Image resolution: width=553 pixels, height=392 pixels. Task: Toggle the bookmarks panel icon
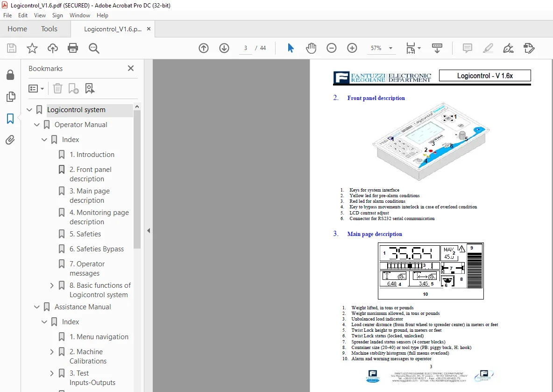(x=10, y=119)
